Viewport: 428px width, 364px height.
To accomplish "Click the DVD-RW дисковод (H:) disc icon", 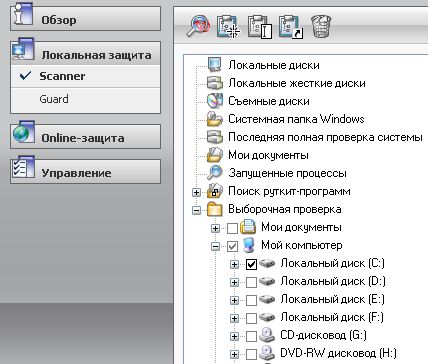I will point(267,353).
